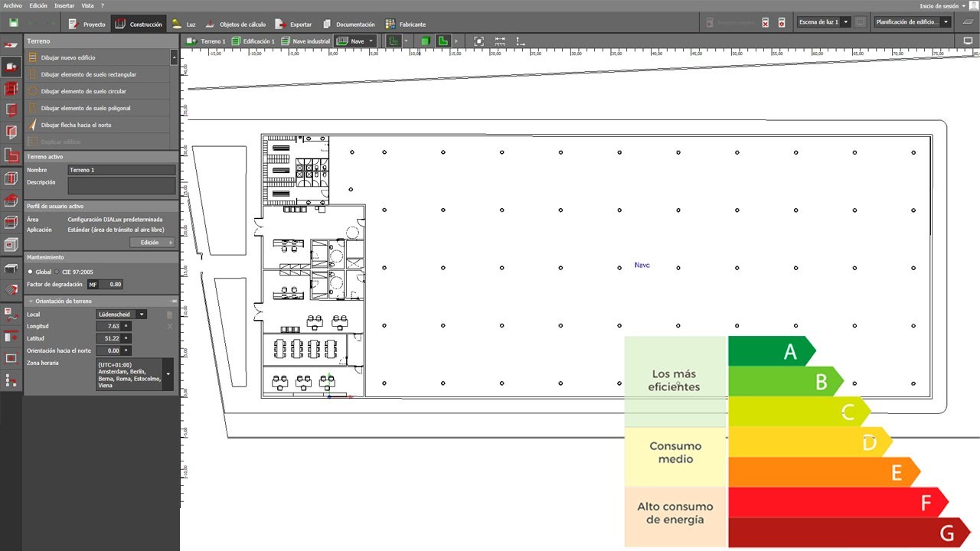Click Dibujar elemento de suelo rectangular
Image resolution: width=980 pixels, height=551 pixels.
click(x=97, y=74)
